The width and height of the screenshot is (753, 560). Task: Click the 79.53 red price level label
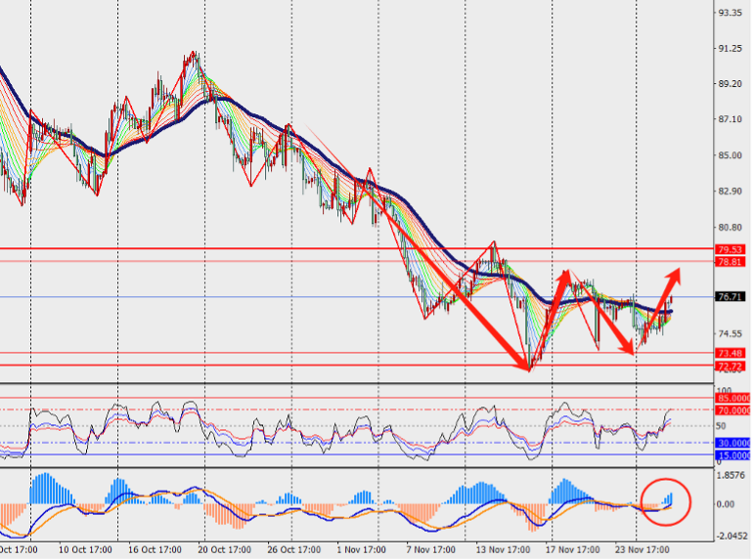tap(731, 249)
